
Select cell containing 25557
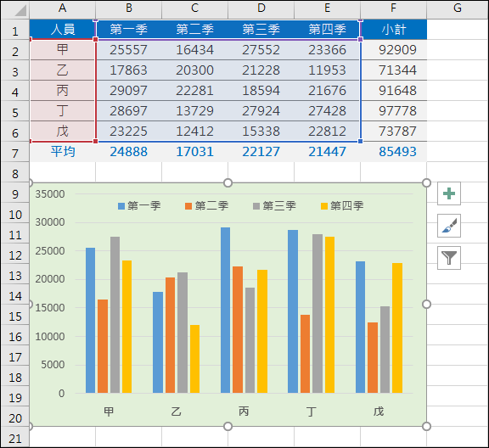tap(129, 50)
